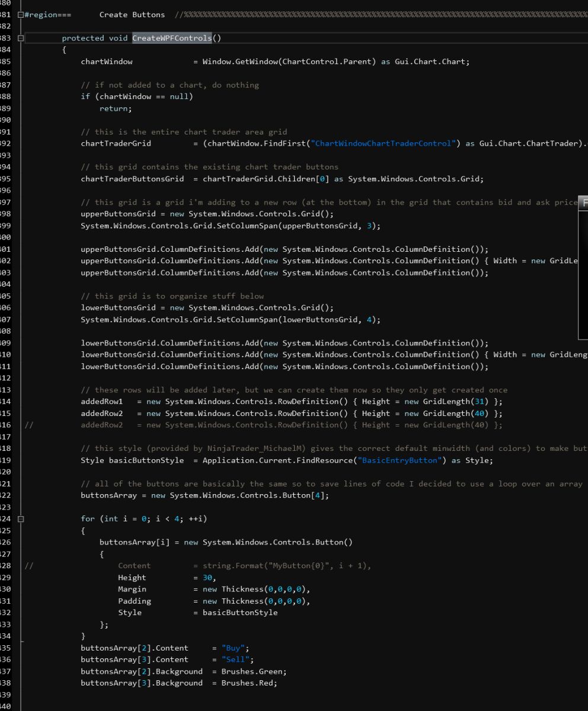Click the "Buy" string literal
The image size is (588, 711).
pos(233,648)
